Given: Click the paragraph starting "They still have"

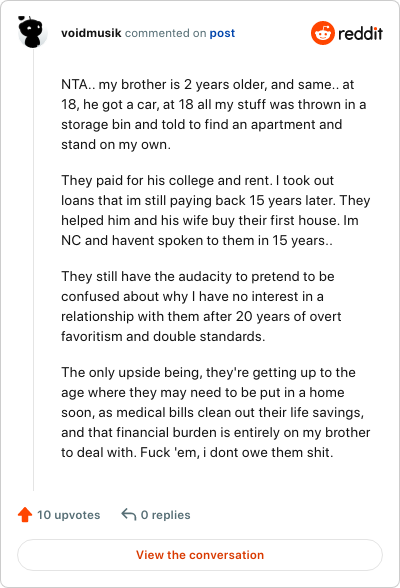Looking at the screenshot, I should tap(201, 306).
